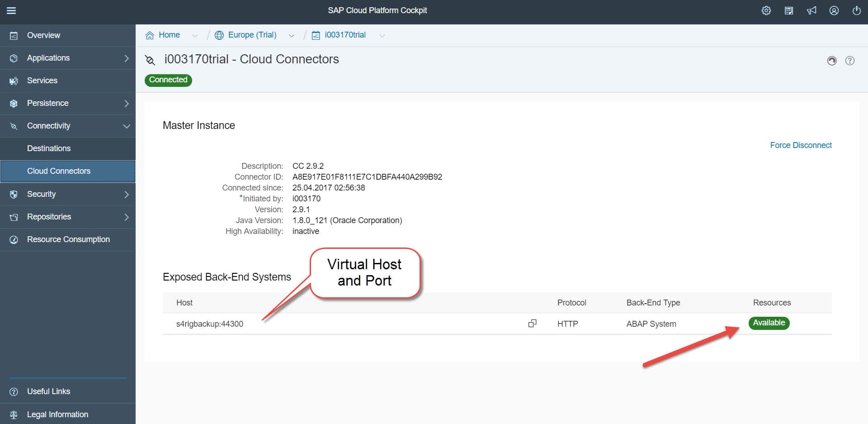Expand the Persistence submenu arrow
The width and height of the screenshot is (868, 424).
point(127,104)
